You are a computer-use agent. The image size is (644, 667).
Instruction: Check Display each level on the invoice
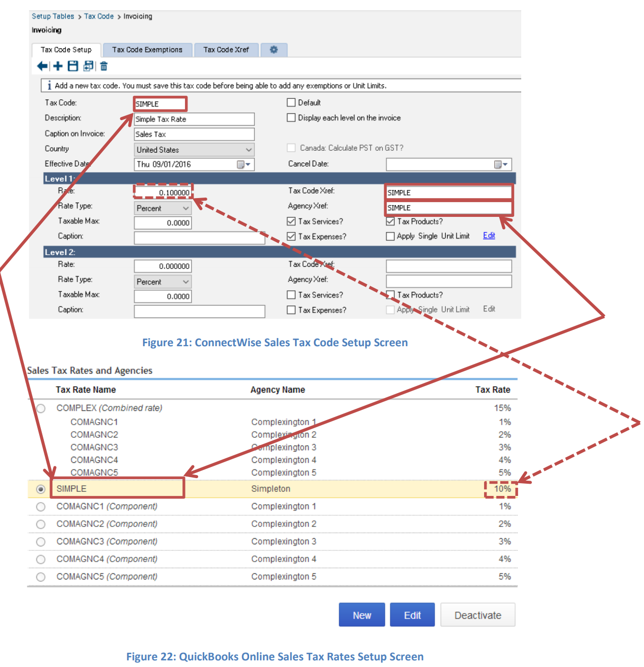(291, 117)
